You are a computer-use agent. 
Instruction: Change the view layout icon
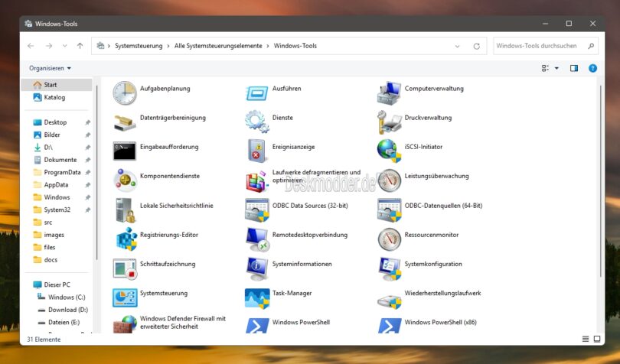546,68
